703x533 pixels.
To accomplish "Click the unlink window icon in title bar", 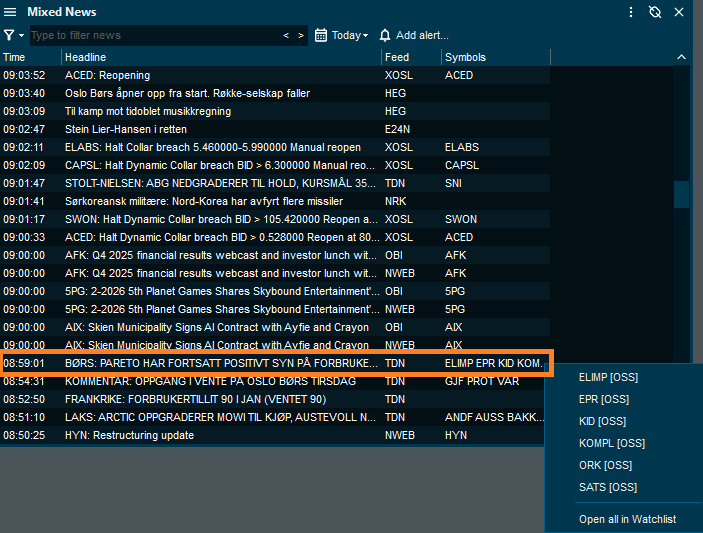I will (x=655, y=12).
